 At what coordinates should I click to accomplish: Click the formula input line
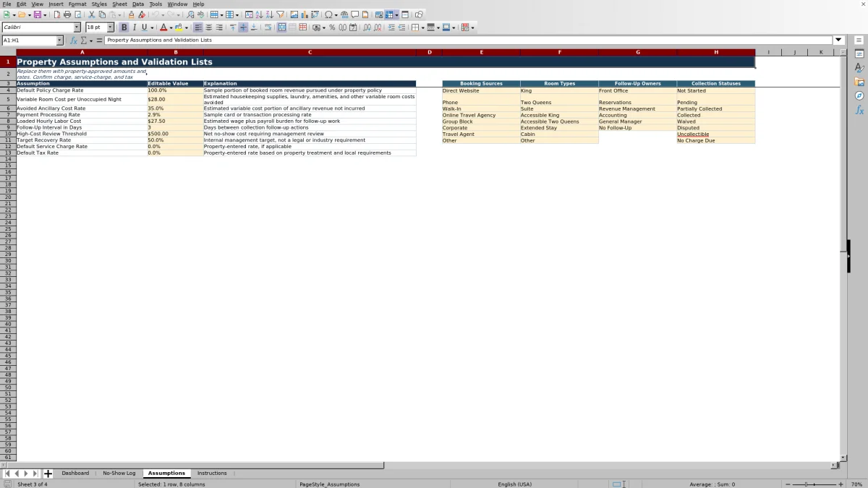[x=469, y=40]
